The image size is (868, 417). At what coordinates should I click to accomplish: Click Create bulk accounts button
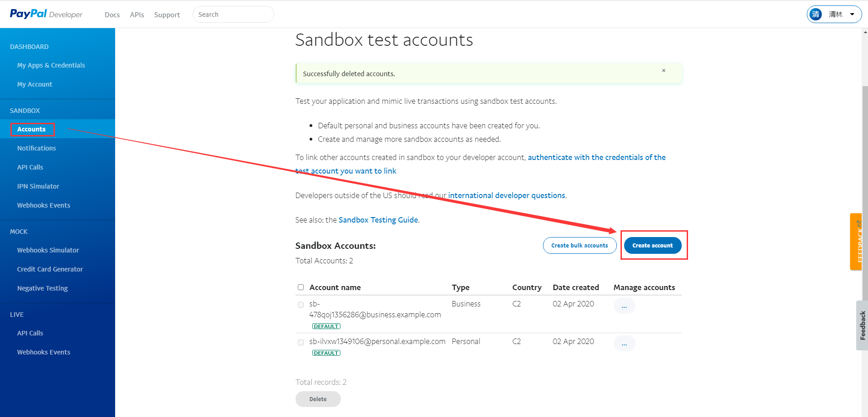tap(580, 245)
